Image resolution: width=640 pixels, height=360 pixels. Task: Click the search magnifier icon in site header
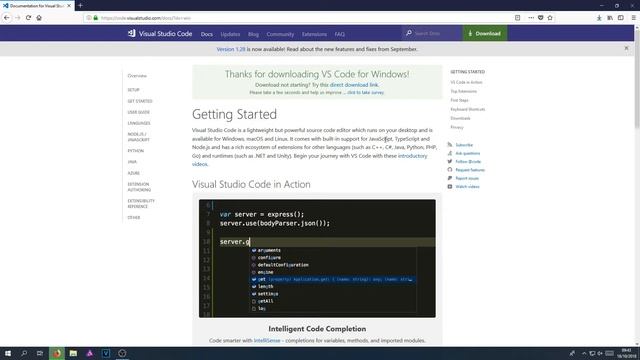point(409,33)
